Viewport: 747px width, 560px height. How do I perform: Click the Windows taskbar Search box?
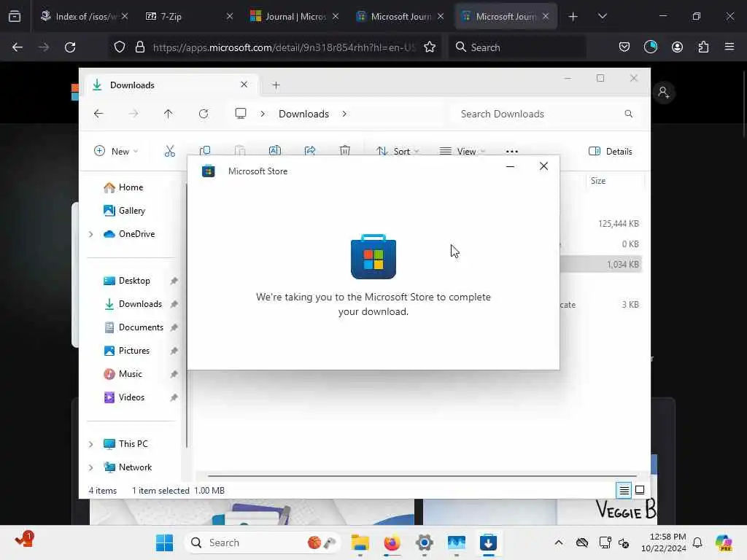(262, 542)
